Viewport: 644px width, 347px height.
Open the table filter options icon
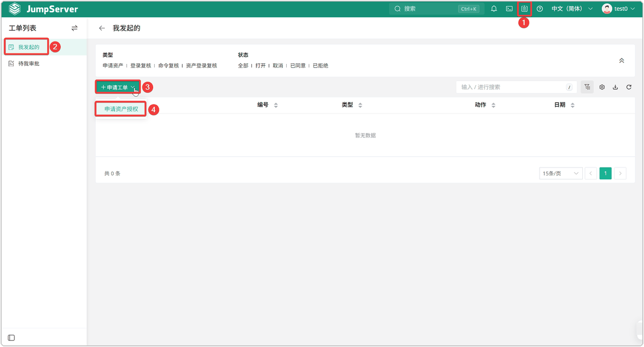pos(587,87)
